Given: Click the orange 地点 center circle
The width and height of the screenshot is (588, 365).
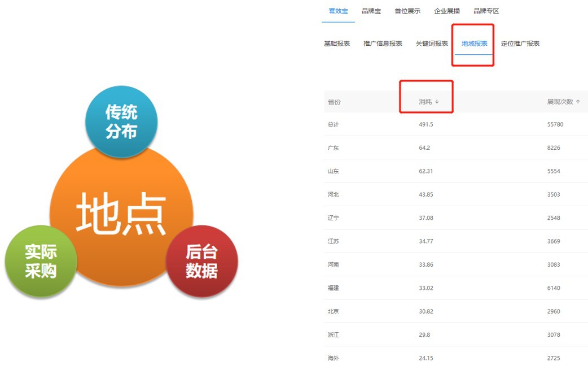Looking at the screenshot, I should [x=121, y=215].
